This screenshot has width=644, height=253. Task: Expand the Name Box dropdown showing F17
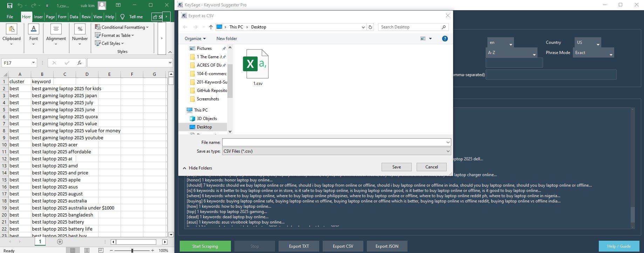click(x=34, y=63)
